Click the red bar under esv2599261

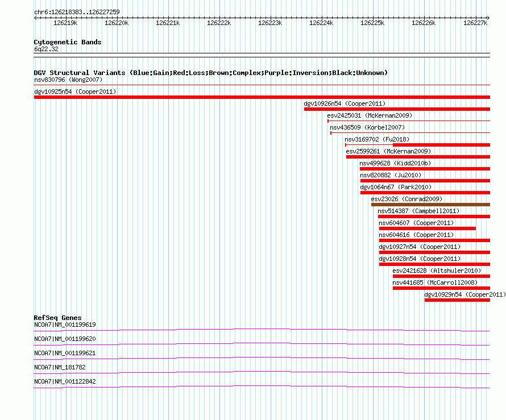point(418,157)
